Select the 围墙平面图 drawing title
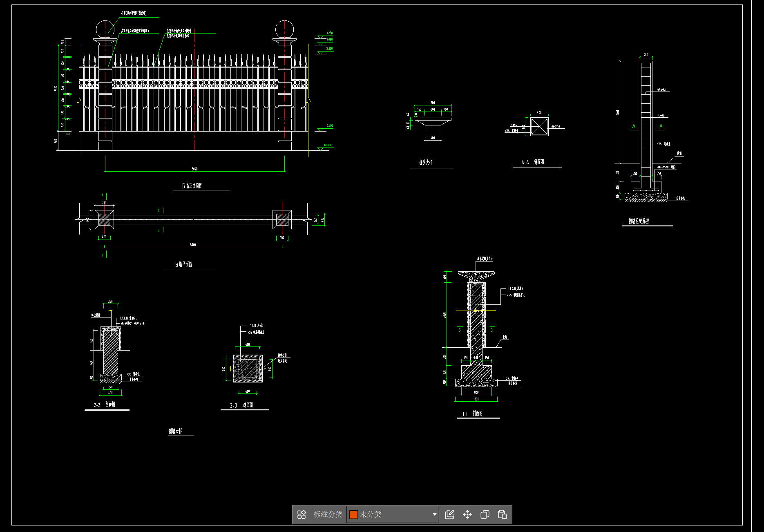Viewport: 764px width, 532px height. click(184, 264)
